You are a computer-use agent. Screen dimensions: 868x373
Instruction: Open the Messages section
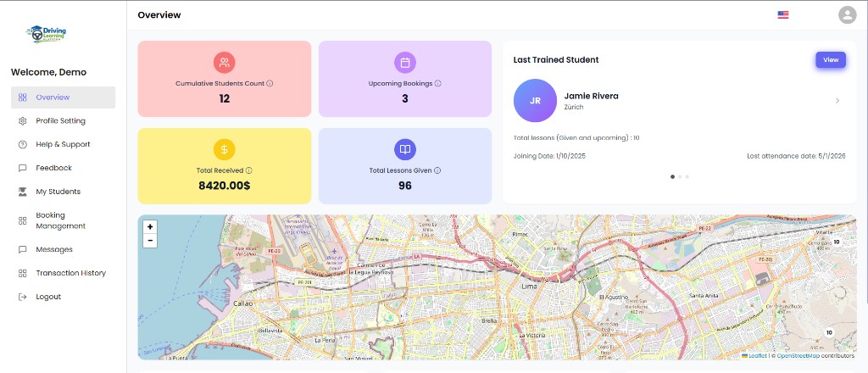coord(63,249)
